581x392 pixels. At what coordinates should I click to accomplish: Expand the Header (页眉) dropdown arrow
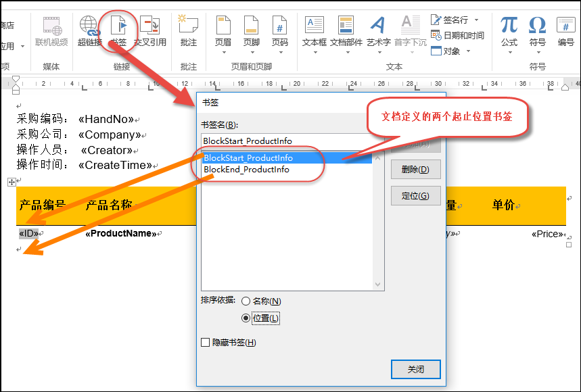point(224,53)
